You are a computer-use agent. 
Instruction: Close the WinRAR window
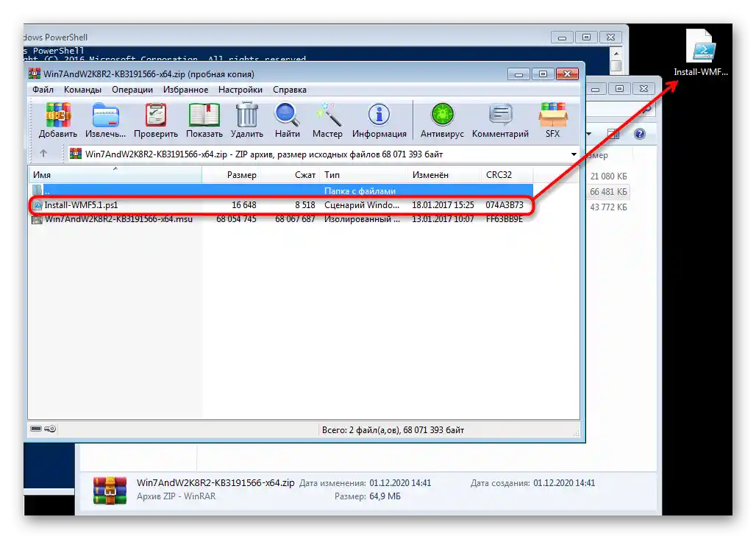[x=568, y=74]
